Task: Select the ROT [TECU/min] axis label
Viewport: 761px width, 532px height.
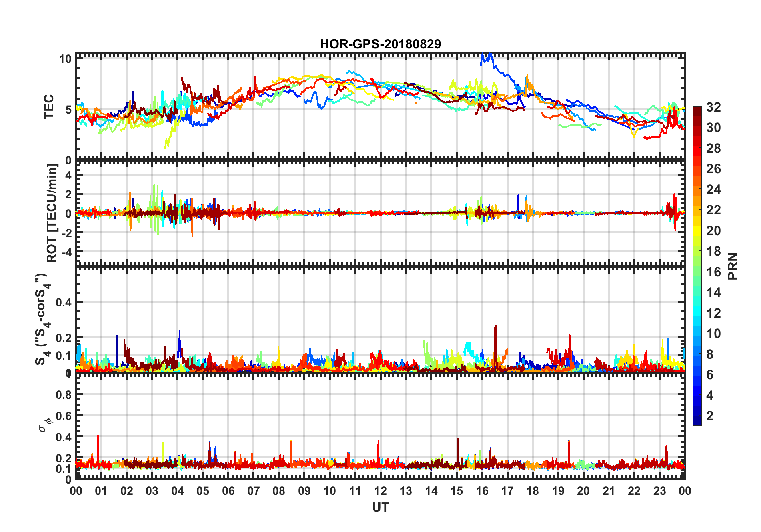Action: point(52,213)
